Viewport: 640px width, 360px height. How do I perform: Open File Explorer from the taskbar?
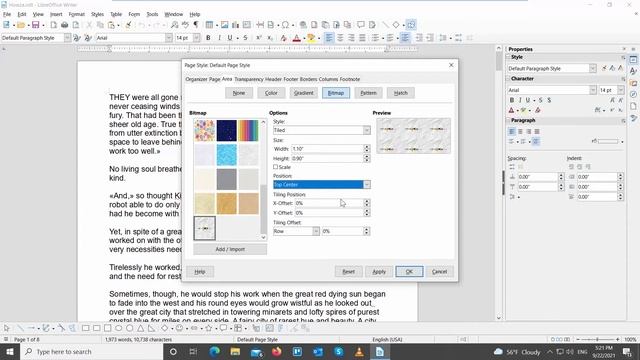tap(235, 351)
